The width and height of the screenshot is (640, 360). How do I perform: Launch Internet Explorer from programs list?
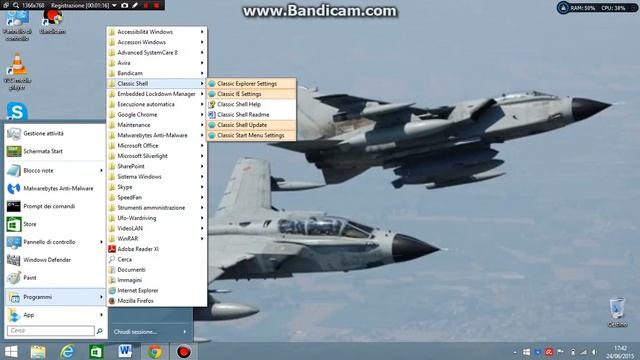pyautogui.click(x=157, y=291)
